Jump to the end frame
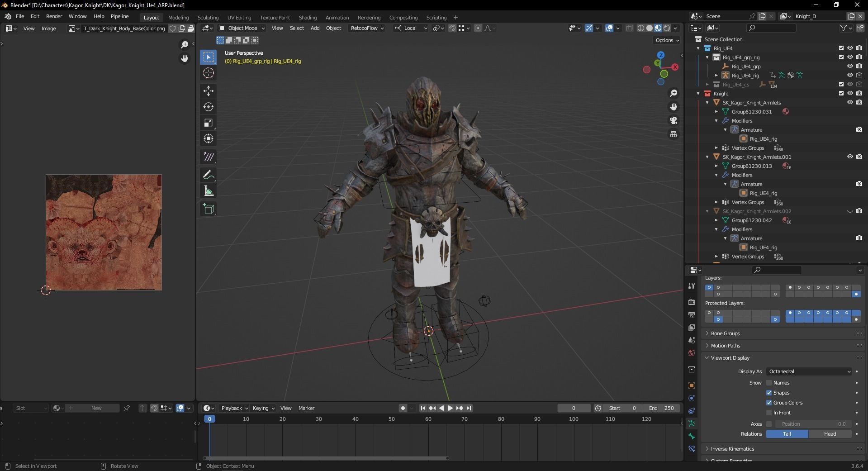868x471 pixels. (x=469, y=408)
